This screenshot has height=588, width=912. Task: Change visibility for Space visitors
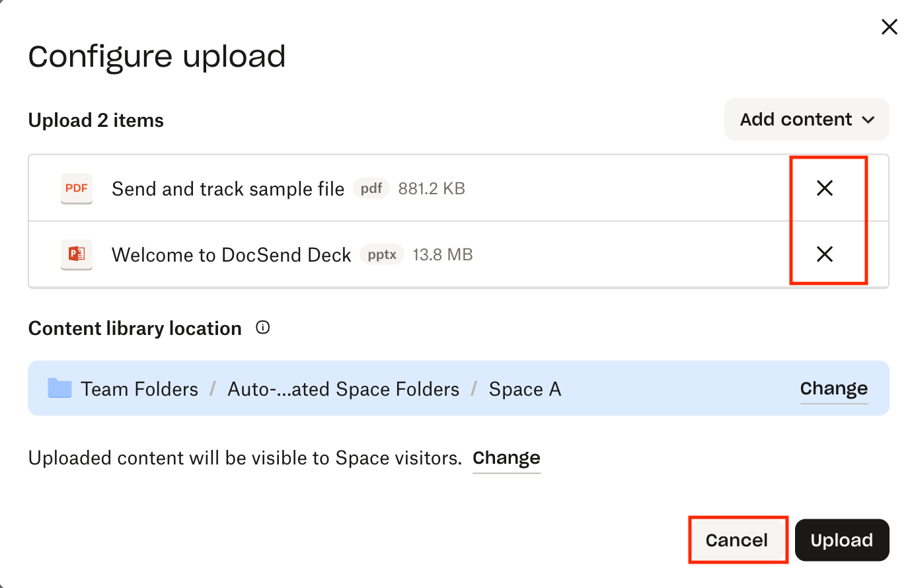point(506,458)
